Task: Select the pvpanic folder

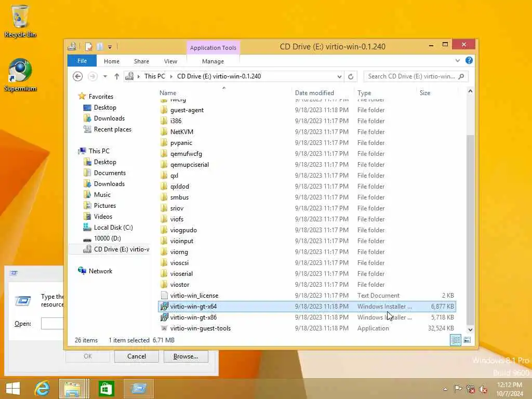Action: (181, 143)
